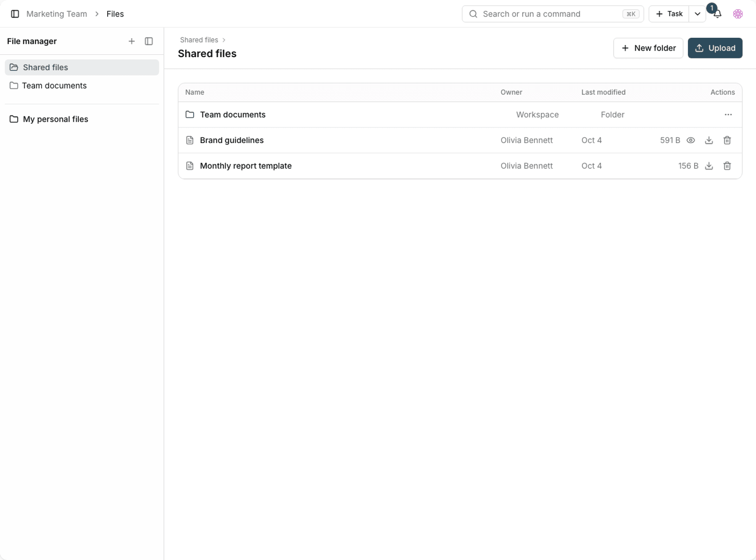Delete Monthly report template

point(727,166)
